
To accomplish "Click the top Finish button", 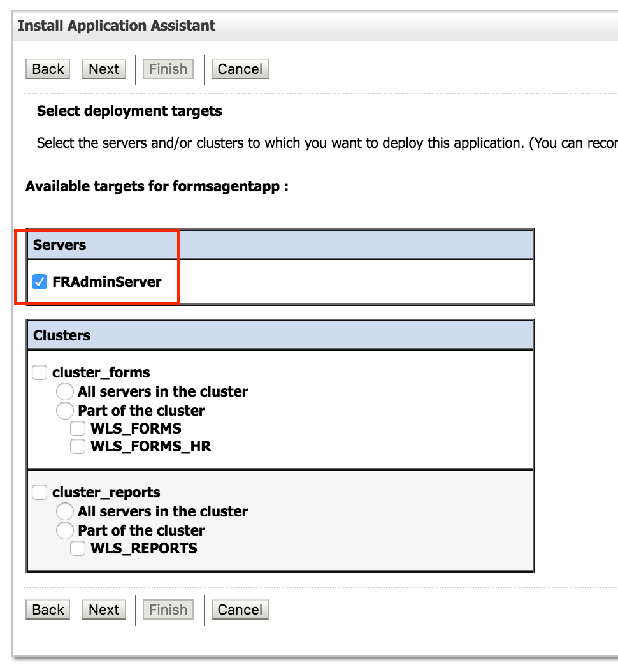I will pos(168,69).
